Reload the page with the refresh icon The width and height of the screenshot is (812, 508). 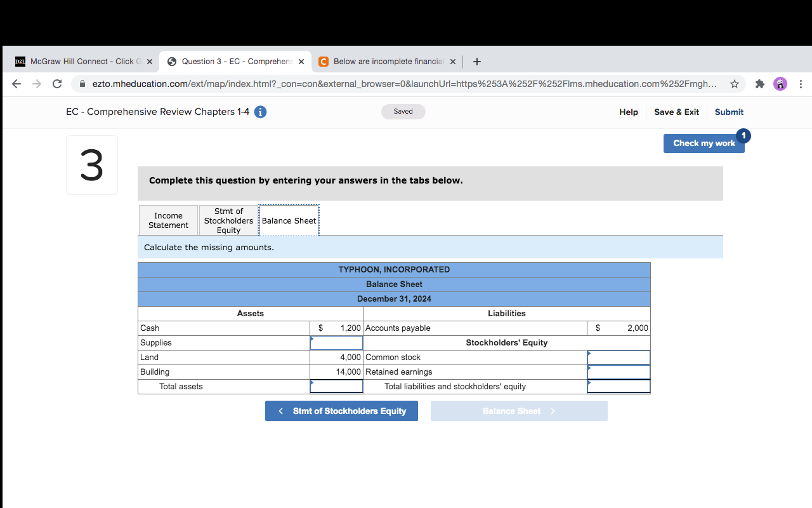pyautogui.click(x=57, y=84)
